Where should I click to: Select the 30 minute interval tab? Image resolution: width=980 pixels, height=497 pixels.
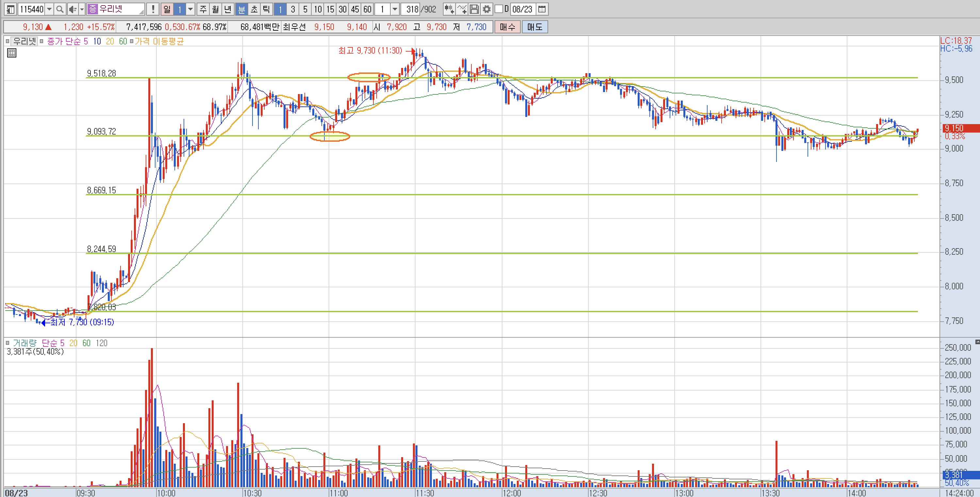(342, 9)
